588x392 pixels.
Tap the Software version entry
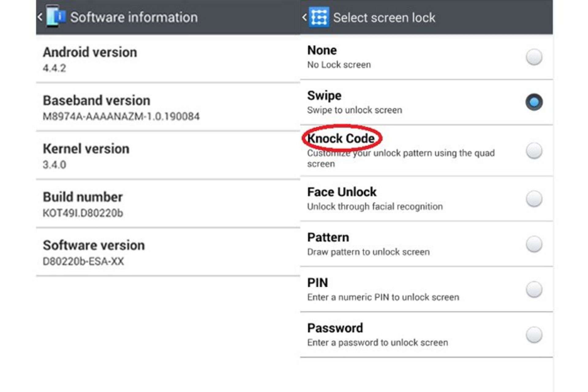coord(168,252)
